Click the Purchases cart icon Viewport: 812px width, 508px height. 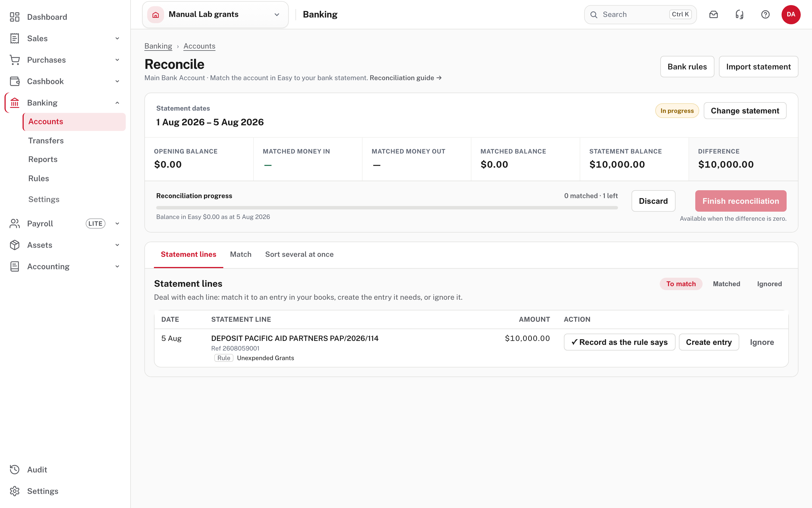click(x=14, y=60)
